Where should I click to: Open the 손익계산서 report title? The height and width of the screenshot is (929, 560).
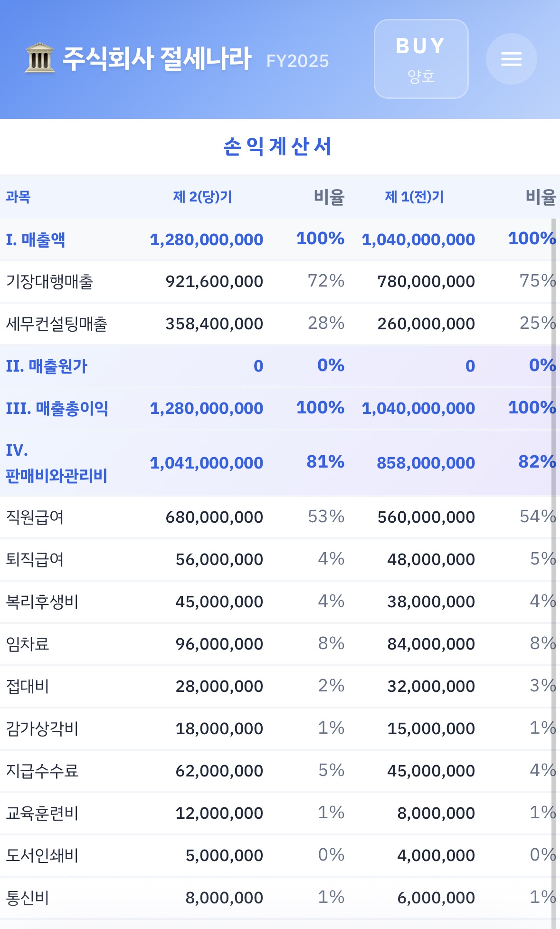tap(280, 147)
